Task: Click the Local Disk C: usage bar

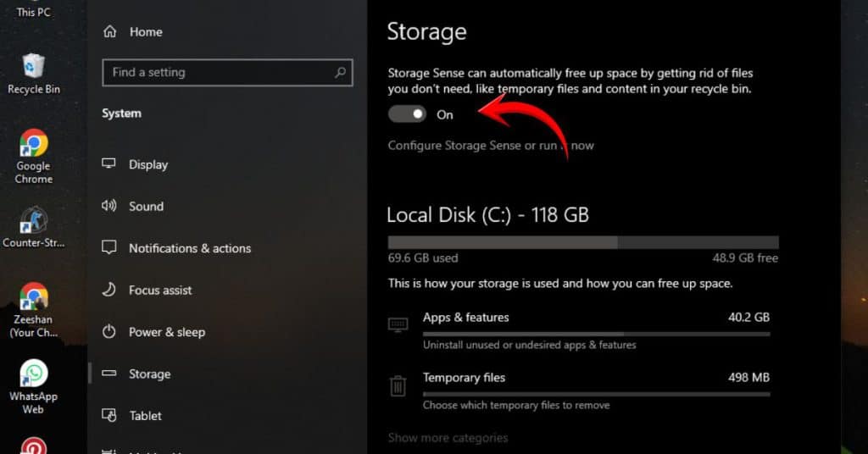Action: point(582,242)
